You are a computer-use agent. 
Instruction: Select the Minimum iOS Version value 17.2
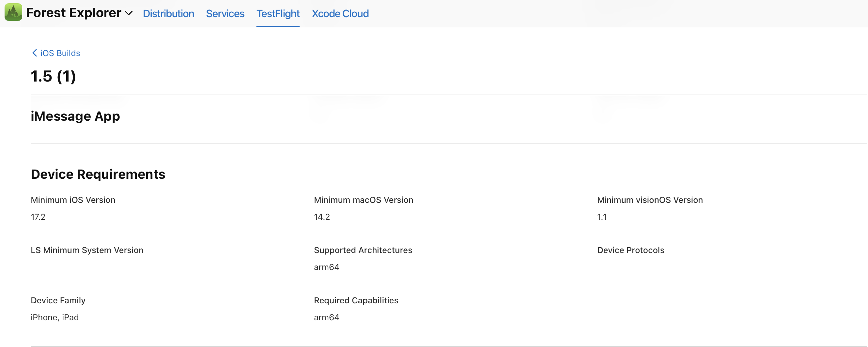38,217
